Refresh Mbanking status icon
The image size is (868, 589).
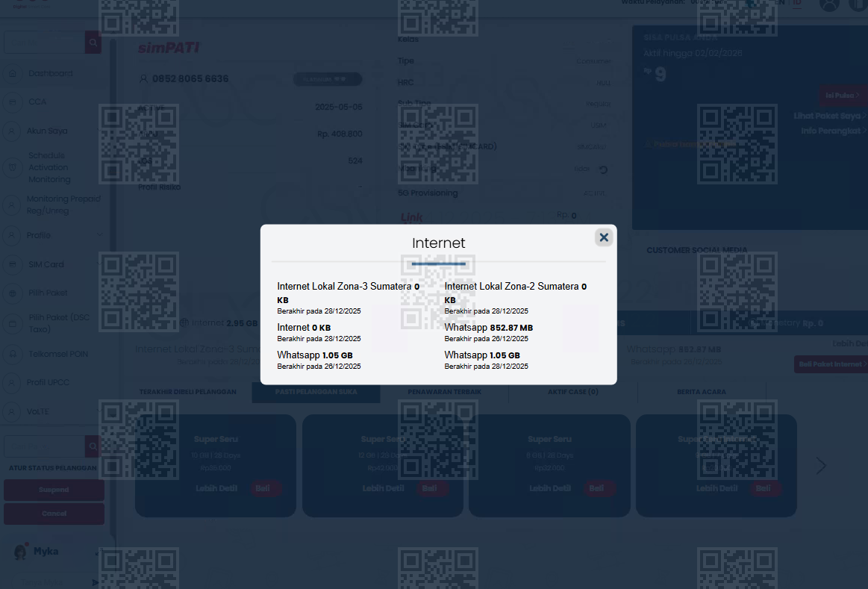[603, 170]
